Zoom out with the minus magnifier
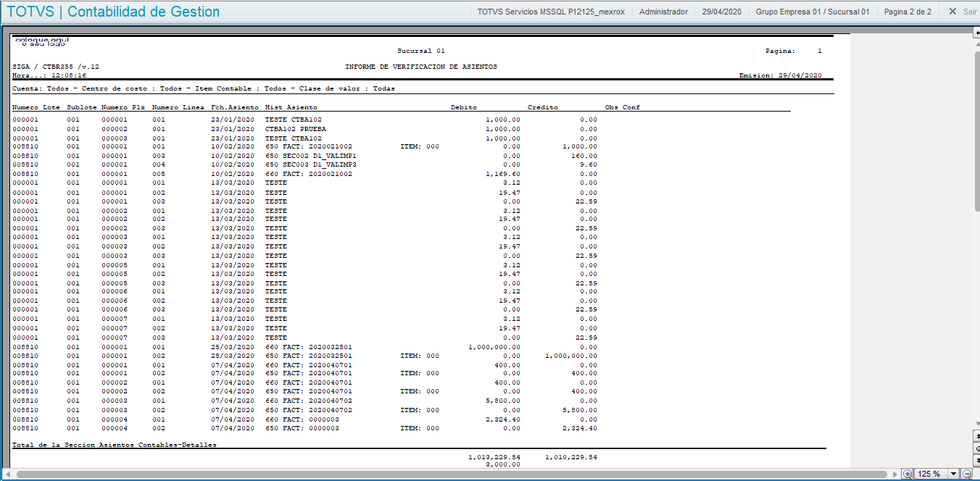The image size is (980, 481). (x=966, y=474)
